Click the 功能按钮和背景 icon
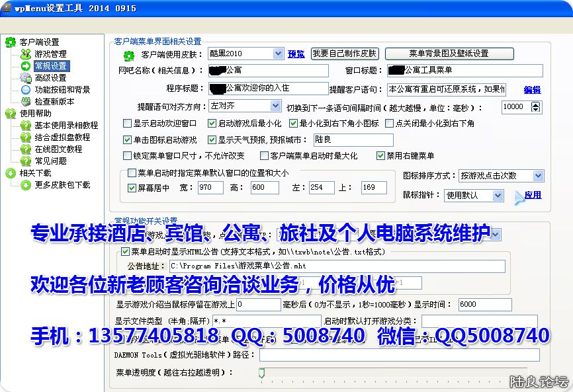The width and height of the screenshot is (573, 392). coord(26,89)
